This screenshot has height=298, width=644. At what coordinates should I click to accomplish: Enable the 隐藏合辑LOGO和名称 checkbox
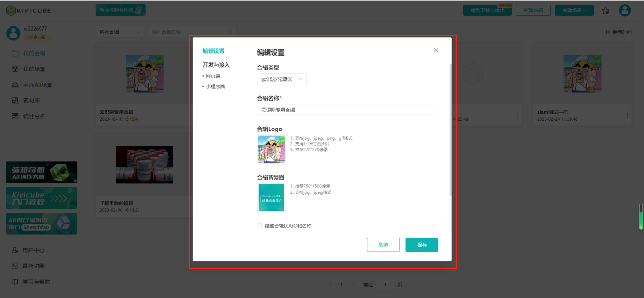coord(259,226)
